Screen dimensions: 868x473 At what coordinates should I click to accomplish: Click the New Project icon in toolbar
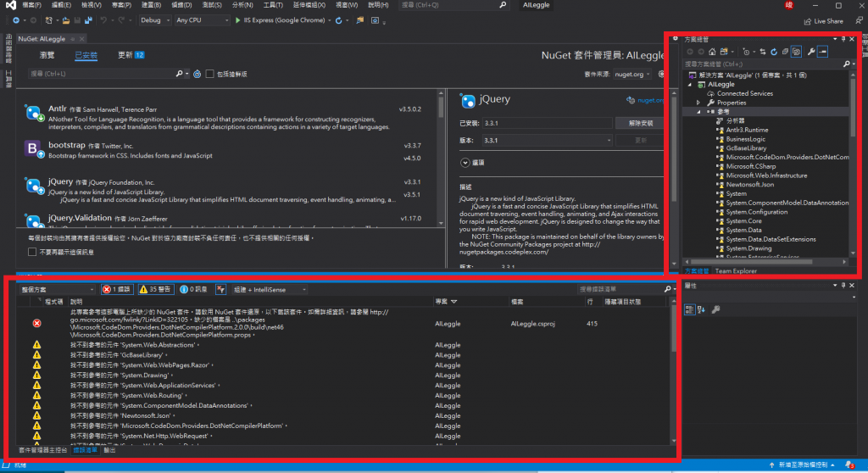48,20
